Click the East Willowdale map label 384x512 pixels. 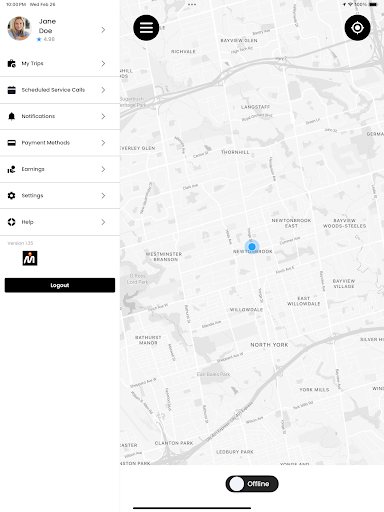tap(304, 301)
